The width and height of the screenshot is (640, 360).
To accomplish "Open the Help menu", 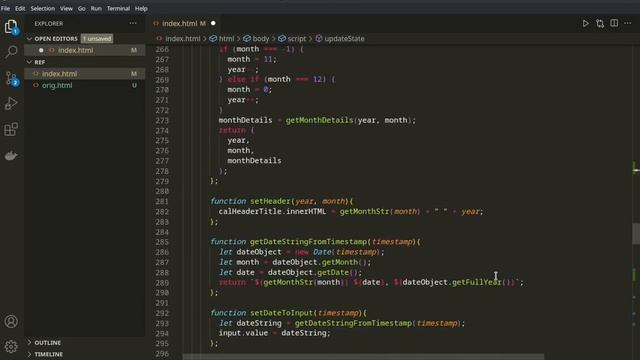I will tap(141, 8).
